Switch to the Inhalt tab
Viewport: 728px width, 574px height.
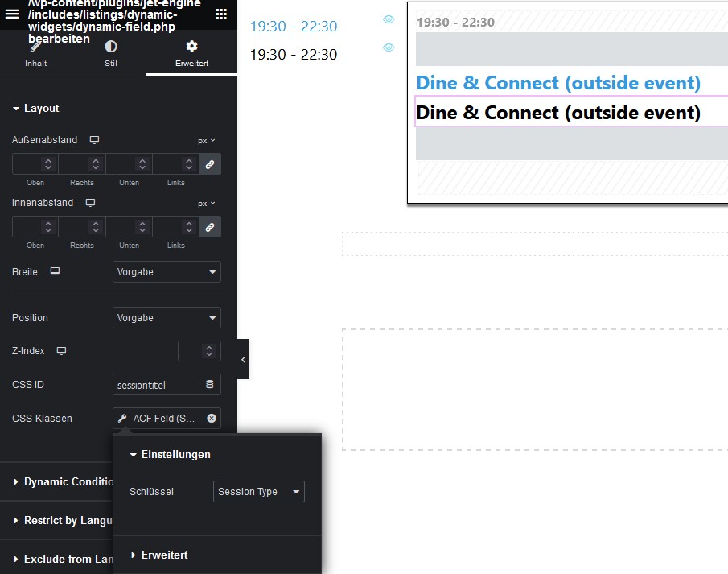35,54
